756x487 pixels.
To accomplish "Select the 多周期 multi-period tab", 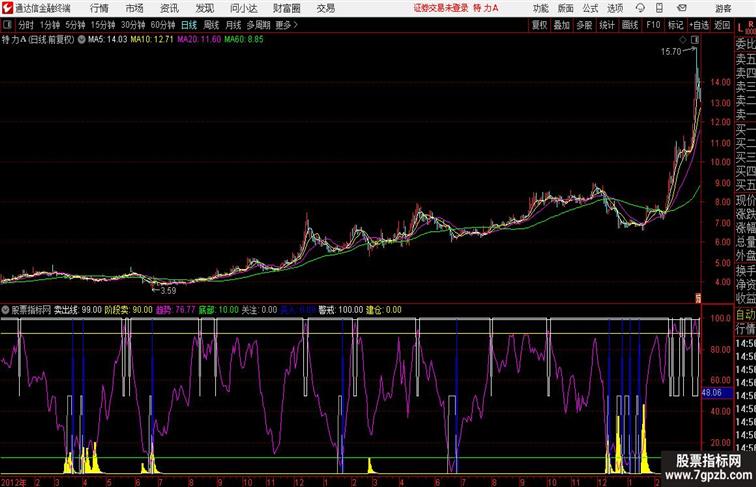I will point(259,25).
